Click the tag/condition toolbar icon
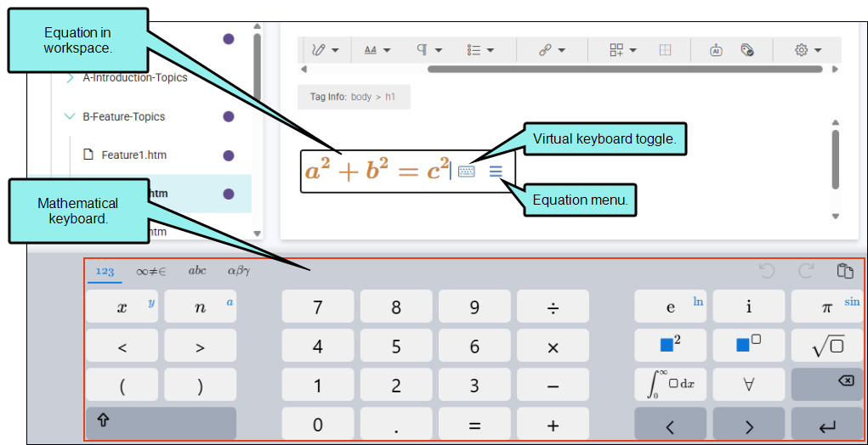 tap(746, 50)
